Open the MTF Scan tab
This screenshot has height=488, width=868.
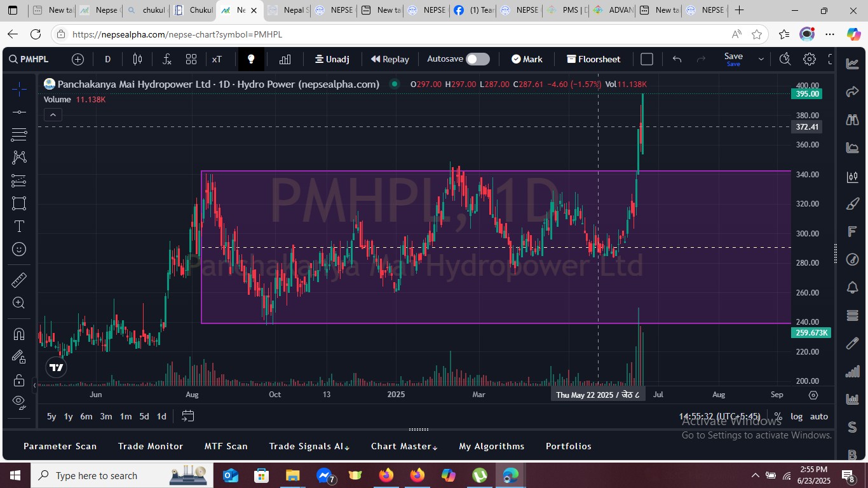click(x=226, y=446)
